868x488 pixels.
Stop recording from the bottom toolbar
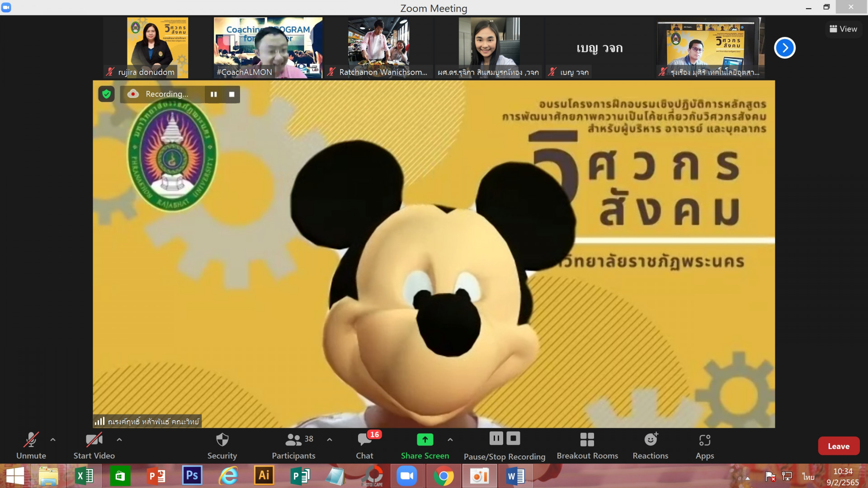tap(513, 438)
